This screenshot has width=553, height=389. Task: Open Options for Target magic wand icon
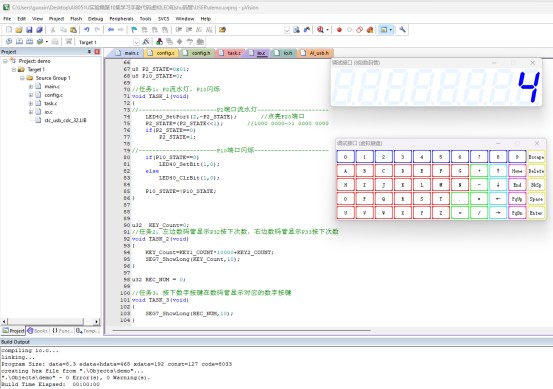click(146, 42)
